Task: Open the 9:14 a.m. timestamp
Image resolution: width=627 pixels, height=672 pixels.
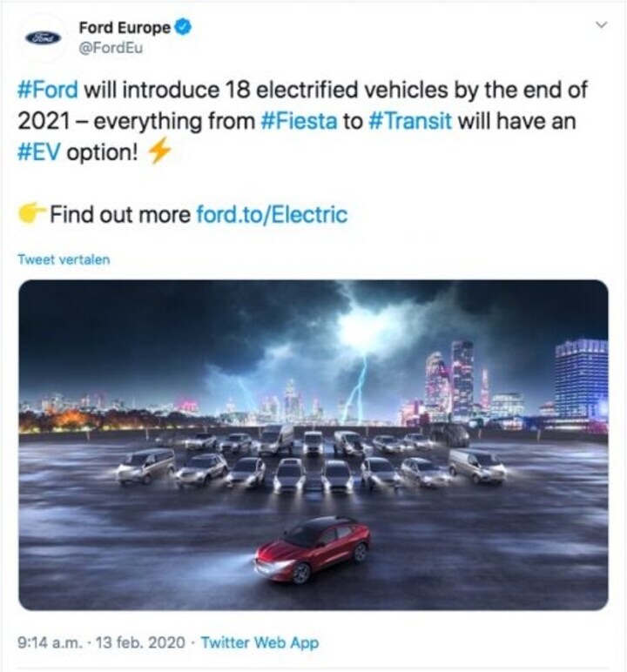Action: click(x=50, y=642)
